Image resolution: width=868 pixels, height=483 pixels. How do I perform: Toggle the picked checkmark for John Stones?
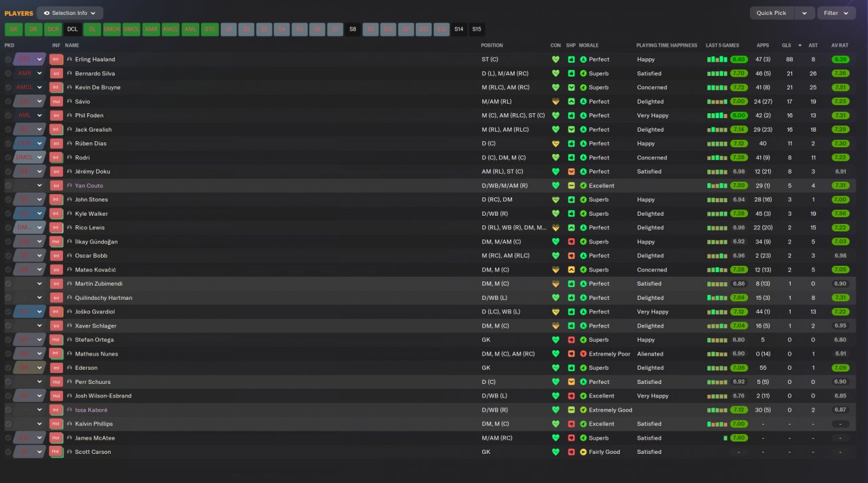click(x=8, y=200)
